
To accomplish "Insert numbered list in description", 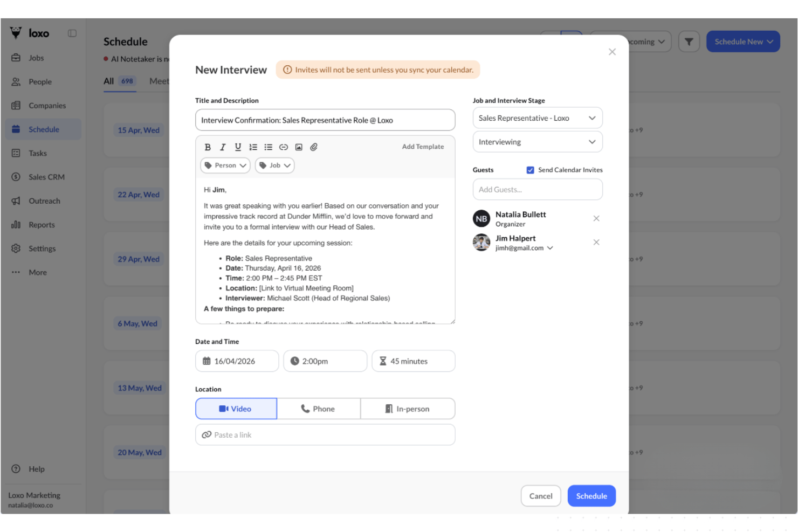I will [x=253, y=147].
